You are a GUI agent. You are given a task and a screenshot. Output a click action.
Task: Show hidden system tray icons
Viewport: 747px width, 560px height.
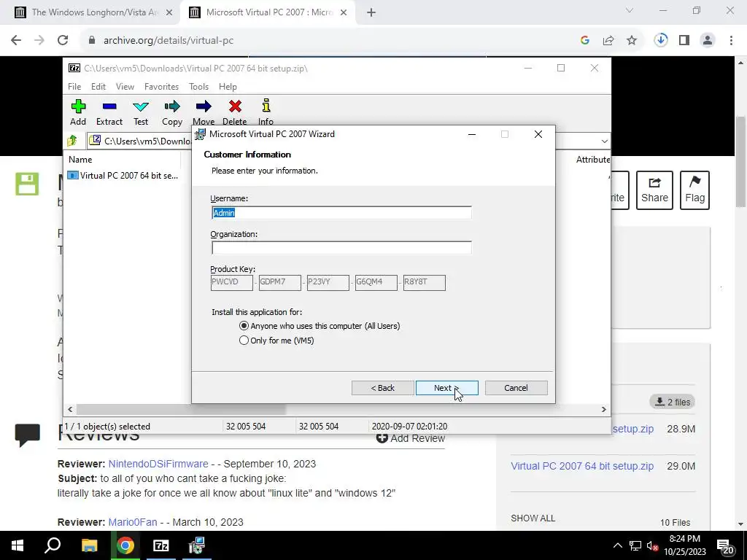point(617,545)
